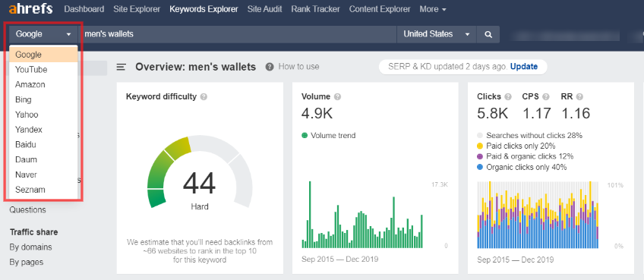
Task: Choose Yahoo from the engine list
Action: tap(43, 115)
